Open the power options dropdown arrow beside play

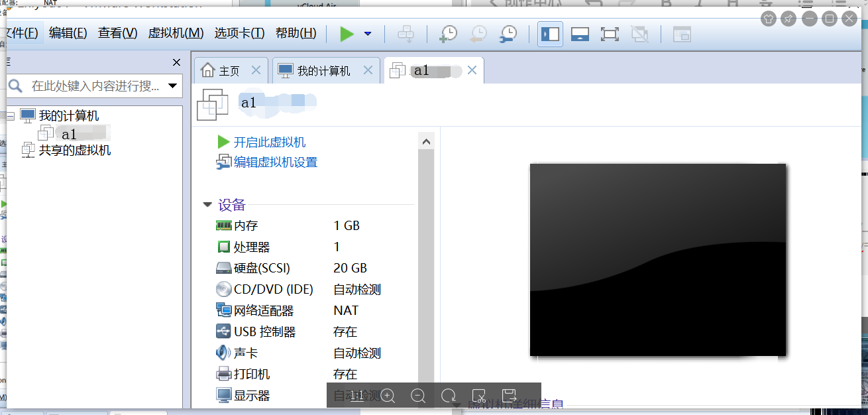[x=368, y=34]
